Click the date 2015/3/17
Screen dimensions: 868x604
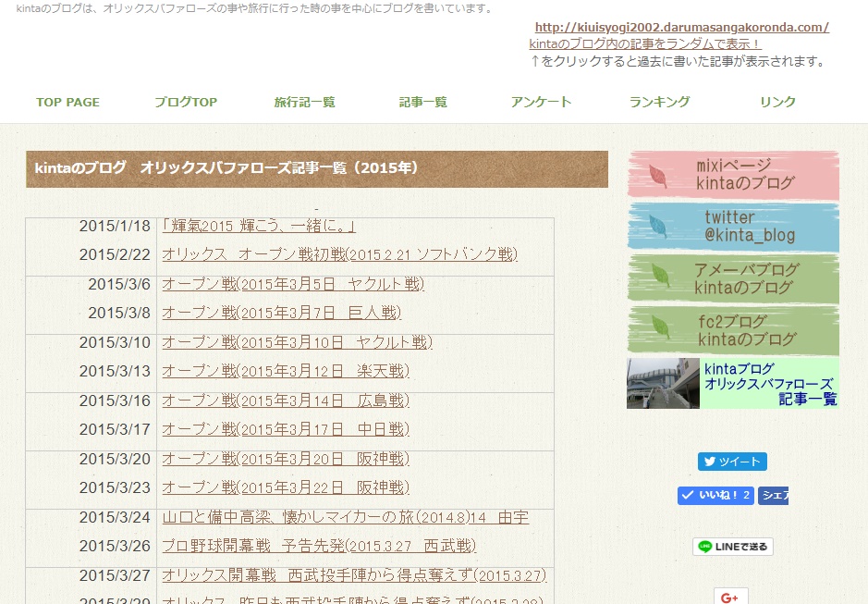pyautogui.click(x=115, y=429)
